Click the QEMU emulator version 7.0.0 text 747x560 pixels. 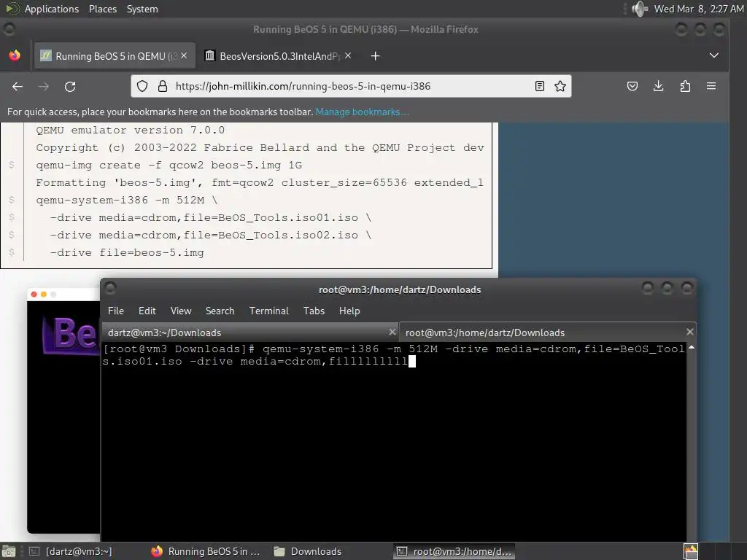130,131
